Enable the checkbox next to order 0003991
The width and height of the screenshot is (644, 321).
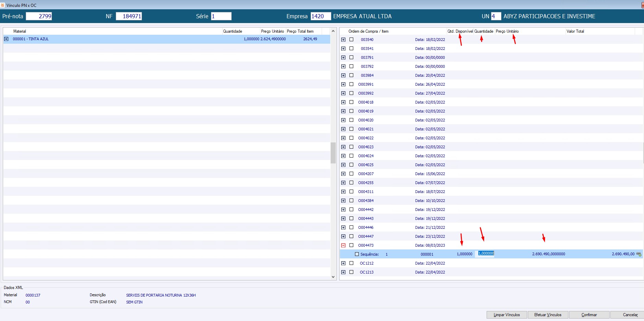[351, 84]
